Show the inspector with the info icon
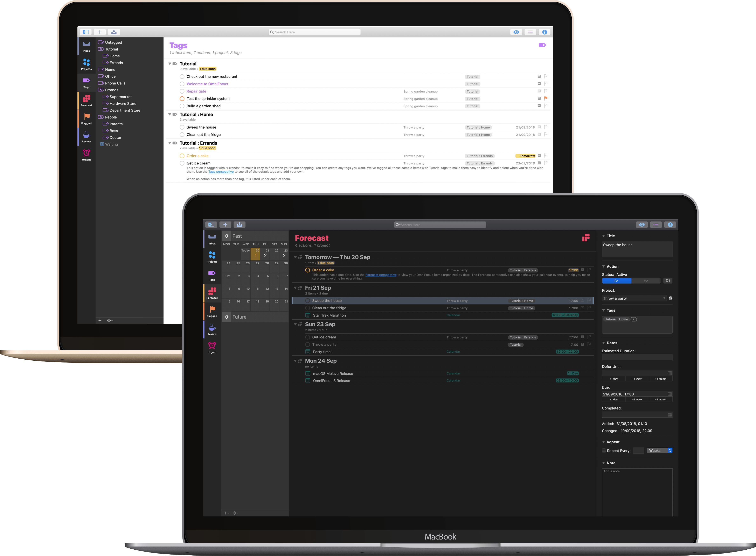This screenshot has width=756, height=556. pos(670,224)
